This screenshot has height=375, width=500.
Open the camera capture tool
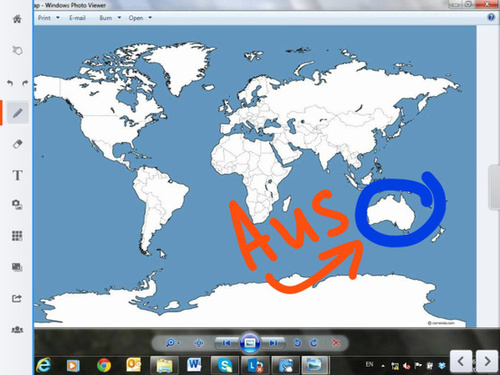coord(17,204)
